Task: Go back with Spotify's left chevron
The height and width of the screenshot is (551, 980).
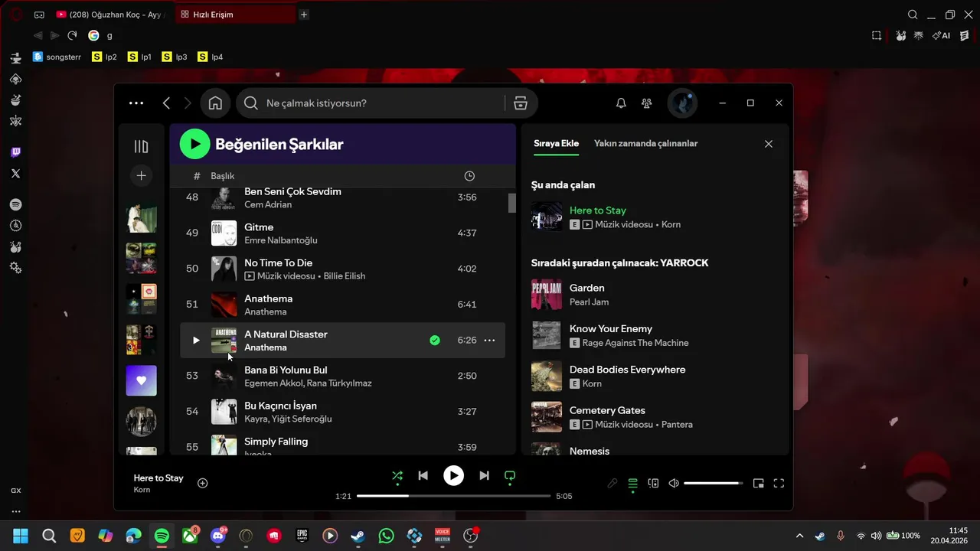Action: (x=166, y=103)
